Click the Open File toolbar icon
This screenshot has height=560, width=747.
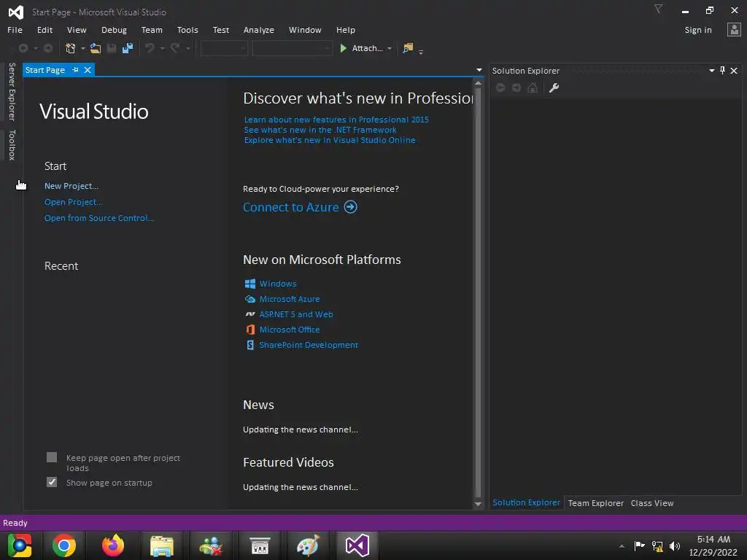(x=96, y=48)
